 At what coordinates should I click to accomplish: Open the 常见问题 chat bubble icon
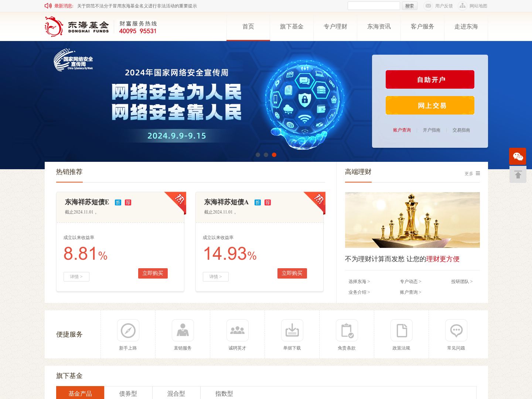[x=456, y=330]
